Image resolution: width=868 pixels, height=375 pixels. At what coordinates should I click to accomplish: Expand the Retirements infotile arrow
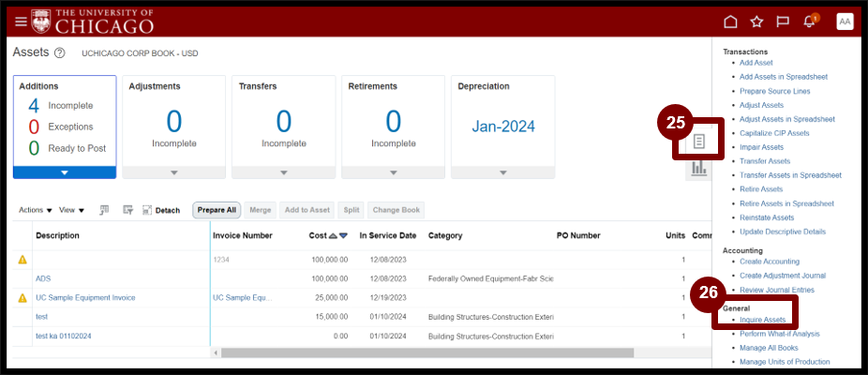click(393, 172)
